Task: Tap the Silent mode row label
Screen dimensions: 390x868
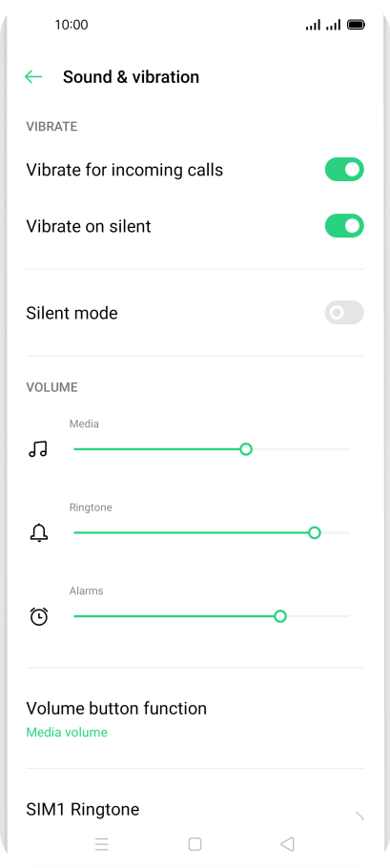Action: point(72,313)
